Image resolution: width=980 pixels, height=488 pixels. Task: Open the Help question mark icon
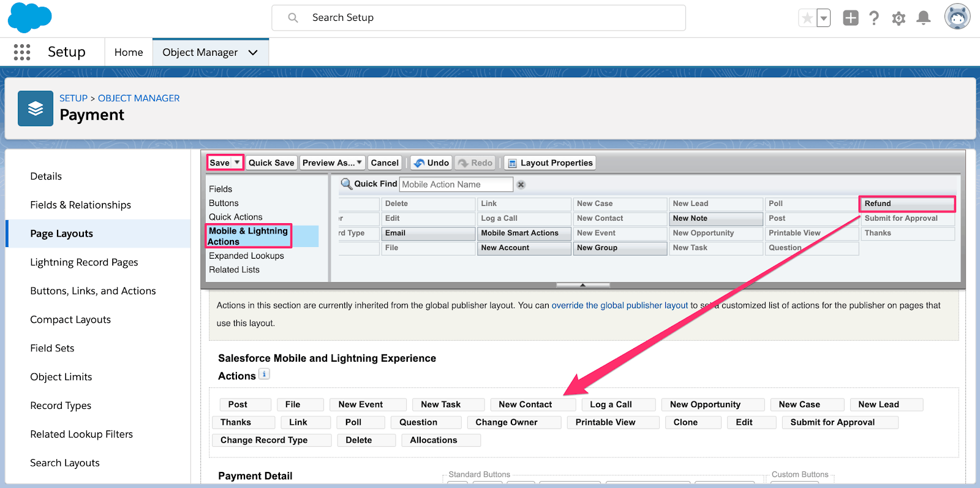(x=874, y=18)
